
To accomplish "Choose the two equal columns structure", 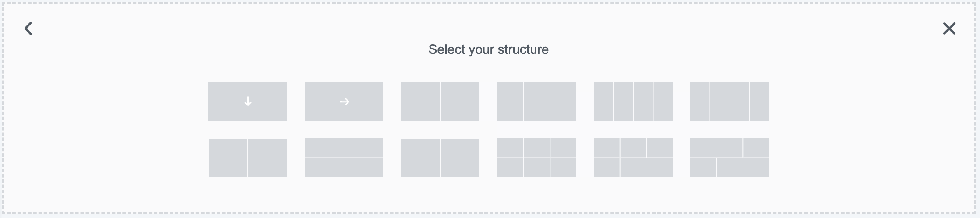I will (440, 102).
